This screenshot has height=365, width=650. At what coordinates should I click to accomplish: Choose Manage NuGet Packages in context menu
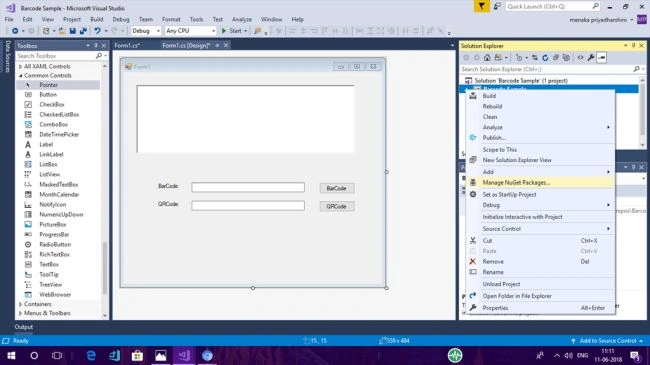pos(540,182)
